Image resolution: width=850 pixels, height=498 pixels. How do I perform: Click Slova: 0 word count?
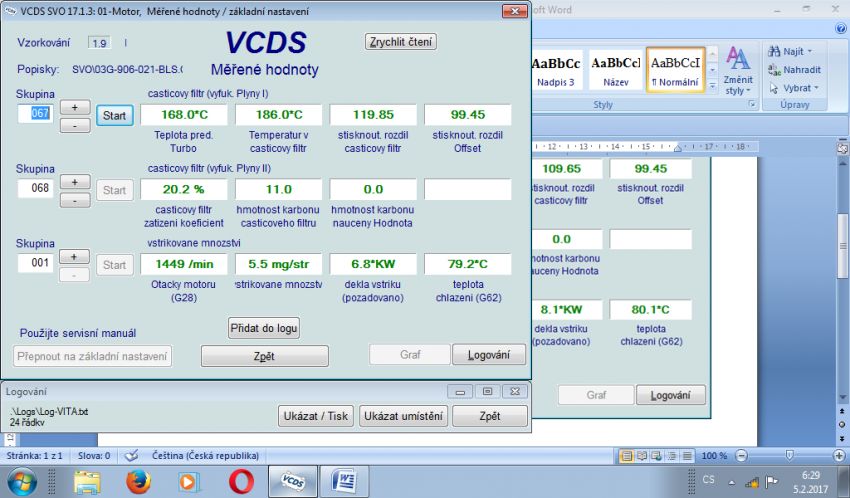click(94, 456)
